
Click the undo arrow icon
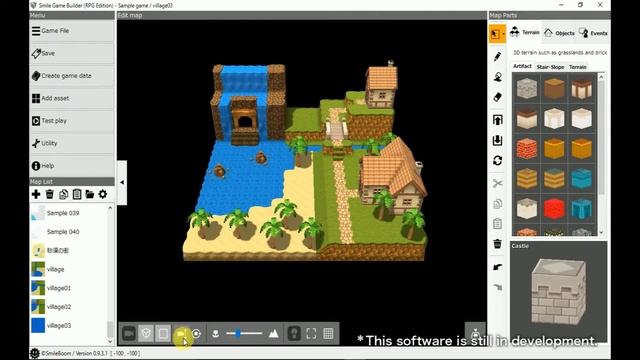click(x=497, y=267)
